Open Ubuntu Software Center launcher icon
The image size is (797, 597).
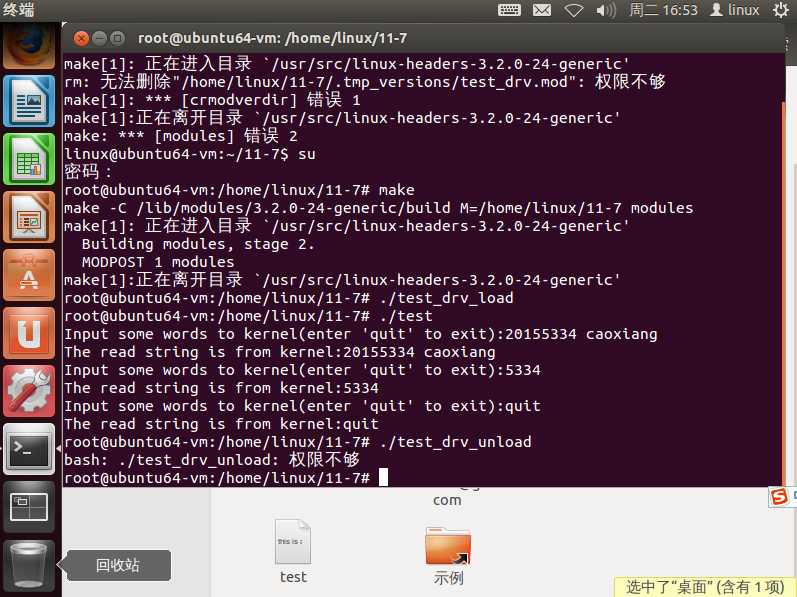tap(28, 275)
